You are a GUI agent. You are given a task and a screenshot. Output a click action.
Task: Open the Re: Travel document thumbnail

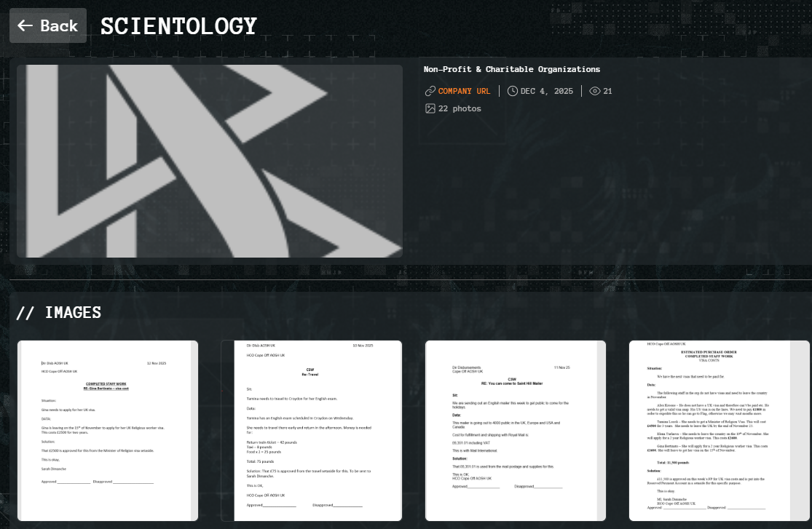click(x=312, y=431)
